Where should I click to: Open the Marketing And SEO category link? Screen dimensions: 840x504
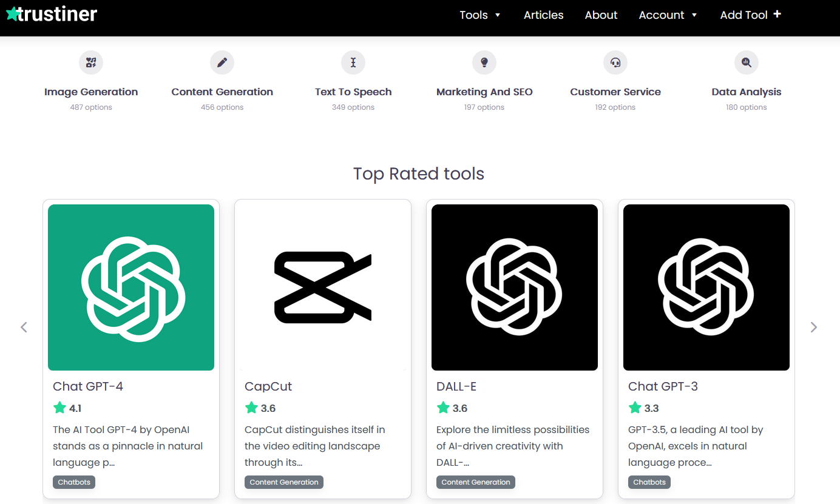484,92
